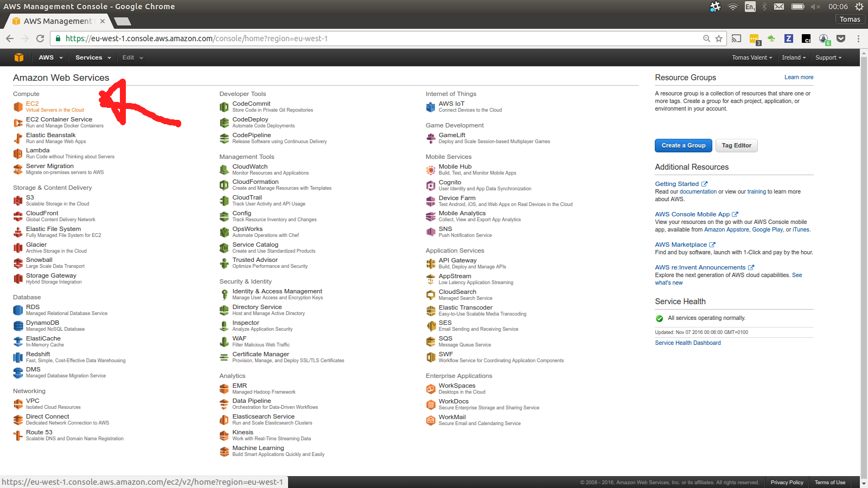The image size is (868, 488).
Task: Open the Certificate Manager link
Action: click(260, 354)
